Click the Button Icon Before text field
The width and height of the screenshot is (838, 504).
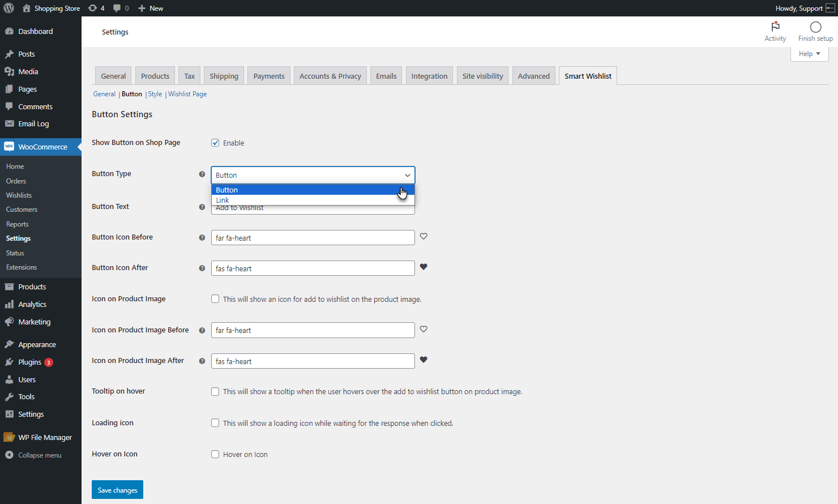313,238
